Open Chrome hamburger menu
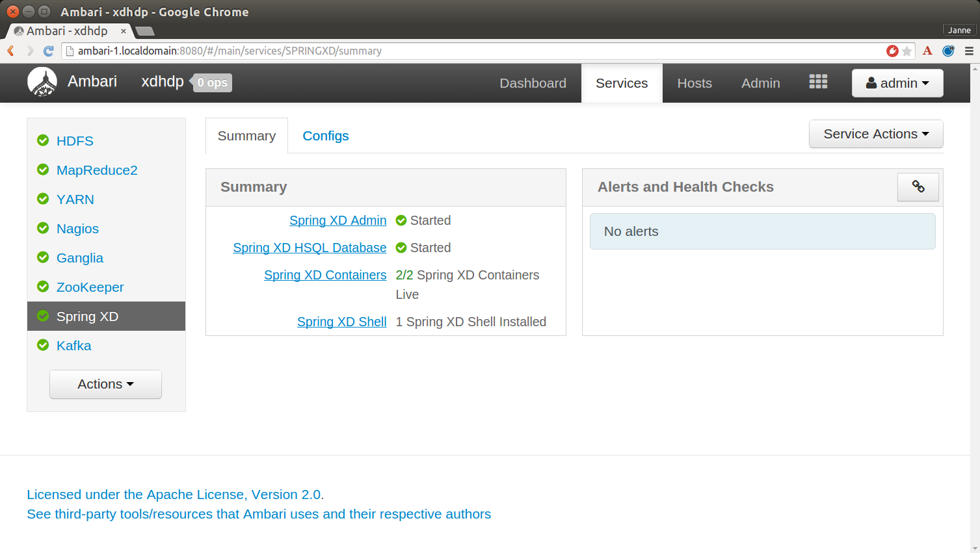This screenshot has height=553, width=980. [x=969, y=51]
